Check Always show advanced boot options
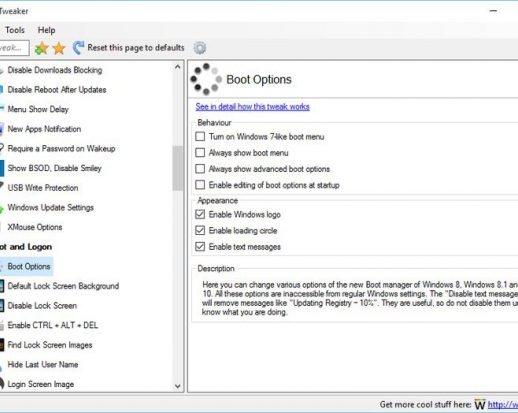 click(x=200, y=168)
